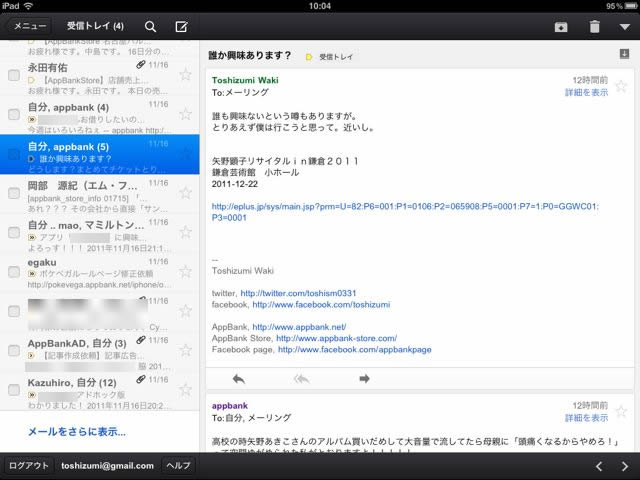The width and height of the screenshot is (640, 480).
Task: Go to next conversation with right chevron
Action: click(625, 466)
